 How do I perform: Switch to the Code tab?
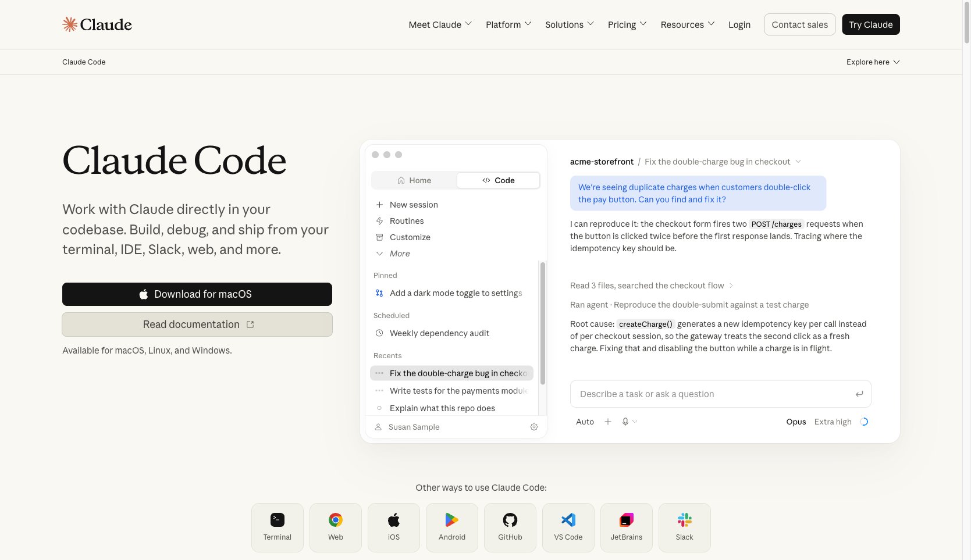(499, 180)
